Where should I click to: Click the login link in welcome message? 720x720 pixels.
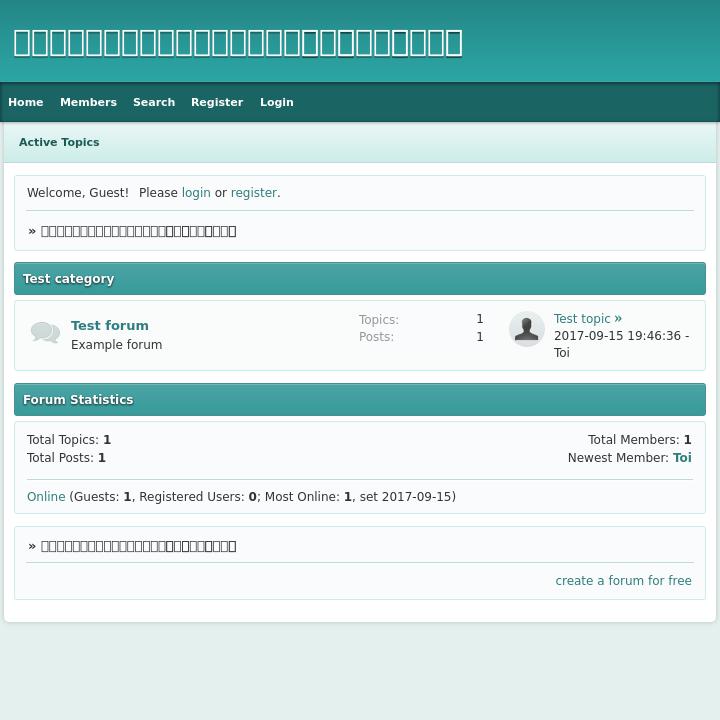[x=196, y=193]
